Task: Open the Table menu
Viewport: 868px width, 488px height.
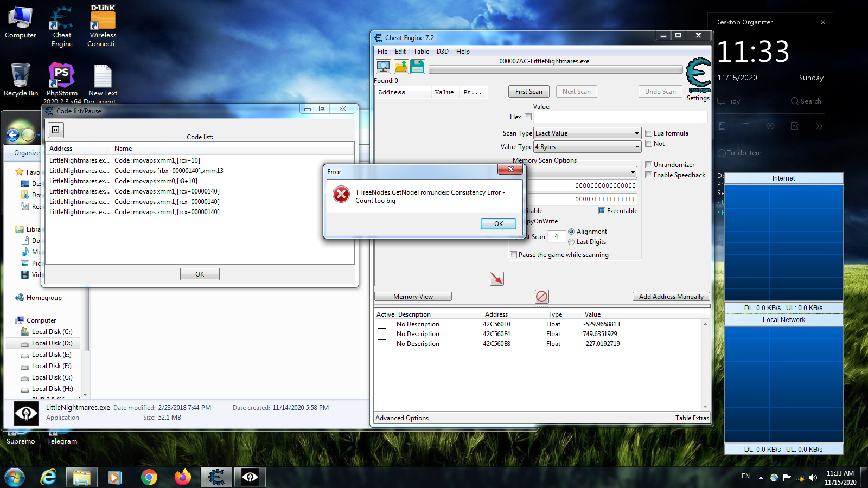Action: pyautogui.click(x=421, y=52)
